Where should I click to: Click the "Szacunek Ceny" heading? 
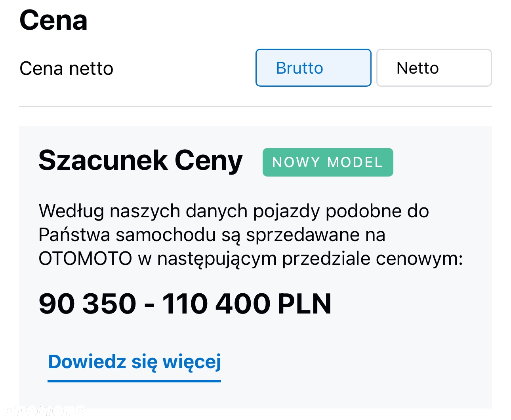tap(140, 161)
